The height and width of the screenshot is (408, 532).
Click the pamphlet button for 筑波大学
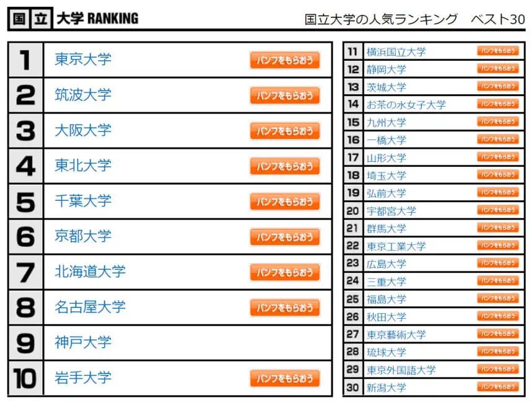285,96
